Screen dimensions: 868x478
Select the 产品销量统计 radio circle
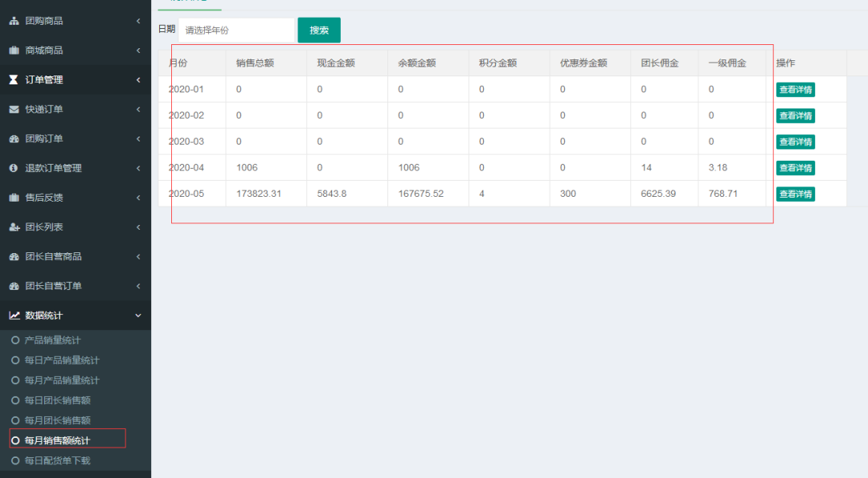click(15, 341)
